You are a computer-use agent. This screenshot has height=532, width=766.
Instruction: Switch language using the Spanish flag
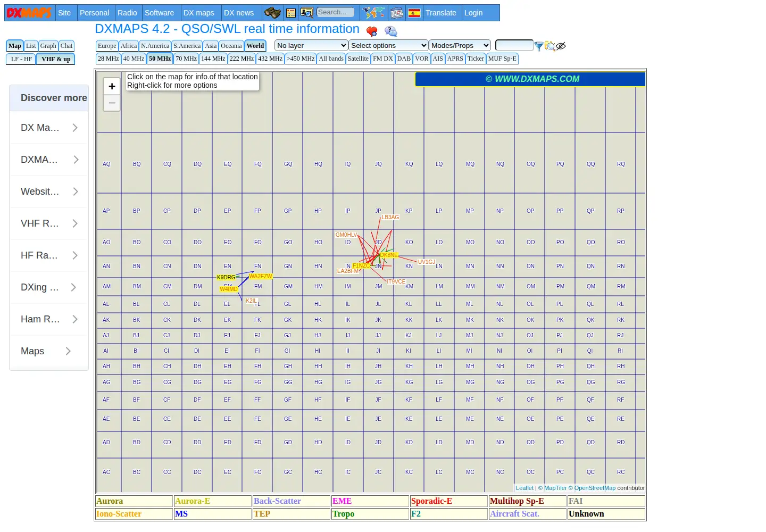point(414,13)
